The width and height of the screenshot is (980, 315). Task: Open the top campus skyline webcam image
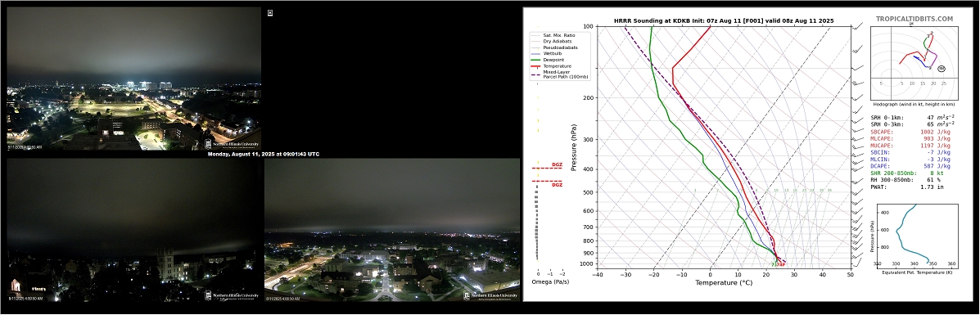click(x=133, y=78)
